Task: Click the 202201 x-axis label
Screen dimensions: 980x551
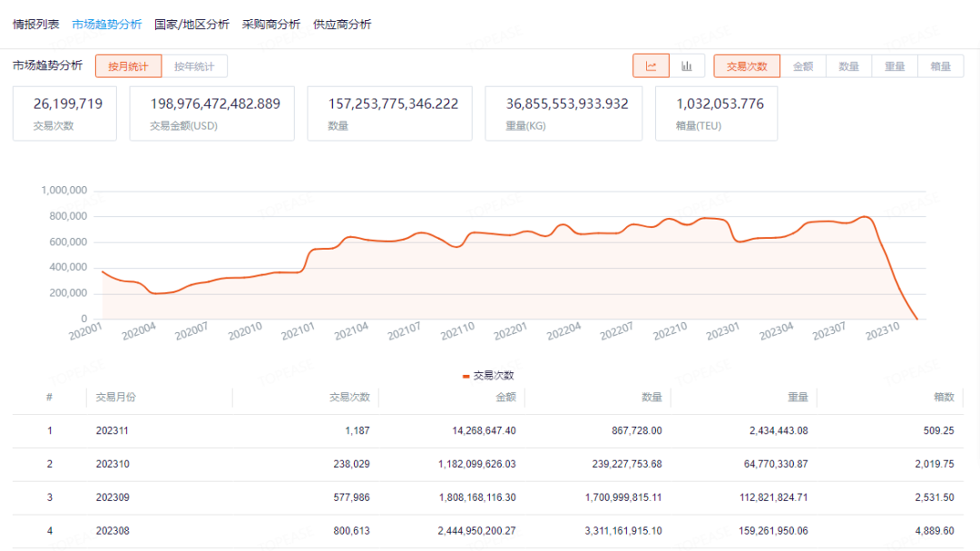Action: tap(510, 331)
